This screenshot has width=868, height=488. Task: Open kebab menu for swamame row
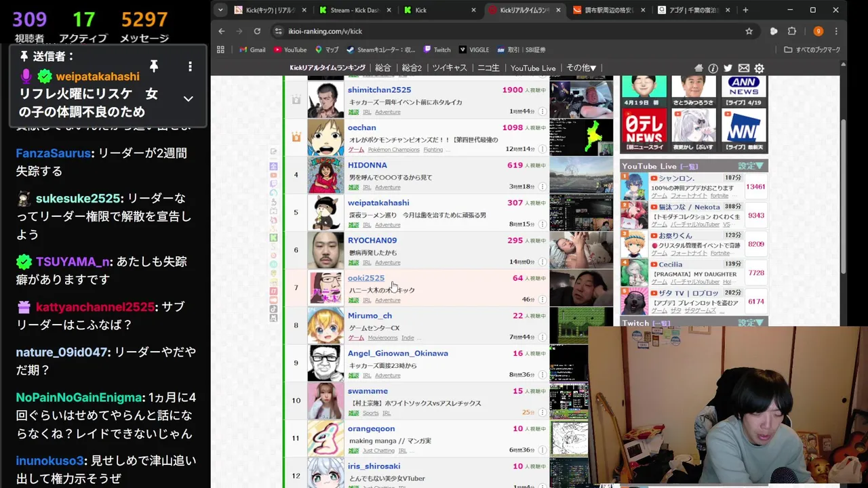[x=542, y=412]
